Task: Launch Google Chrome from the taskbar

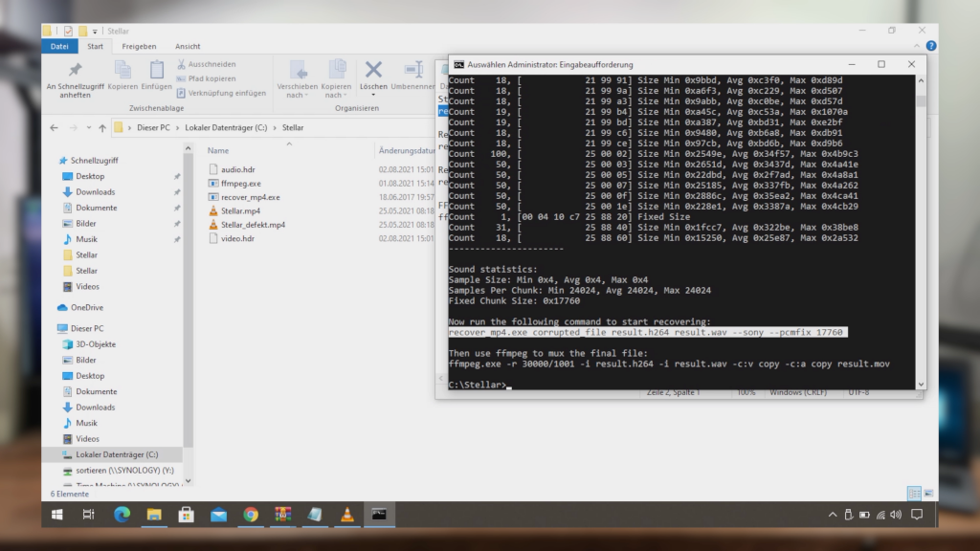Action: pyautogui.click(x=251, y=514)
